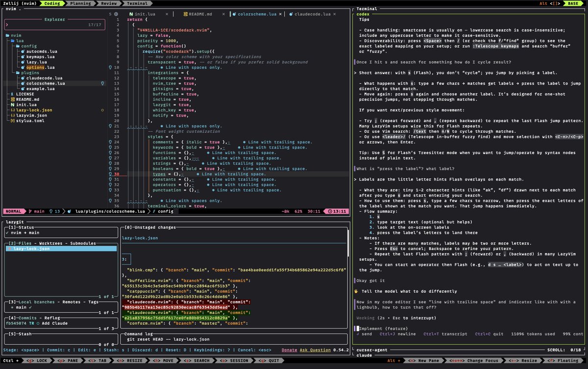Click the Donate link in lazygit
Screen dimensions: 588x369
(x=289, y=350)
